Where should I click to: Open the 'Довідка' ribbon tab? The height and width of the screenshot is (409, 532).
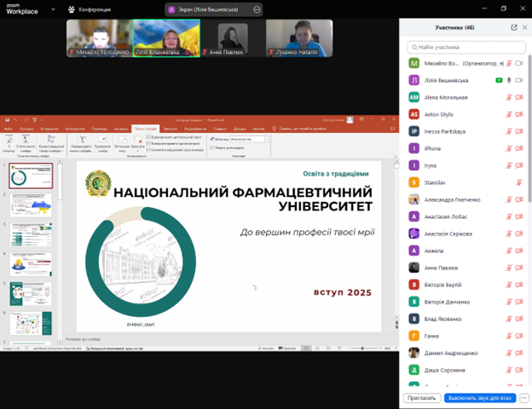[240, 129]
